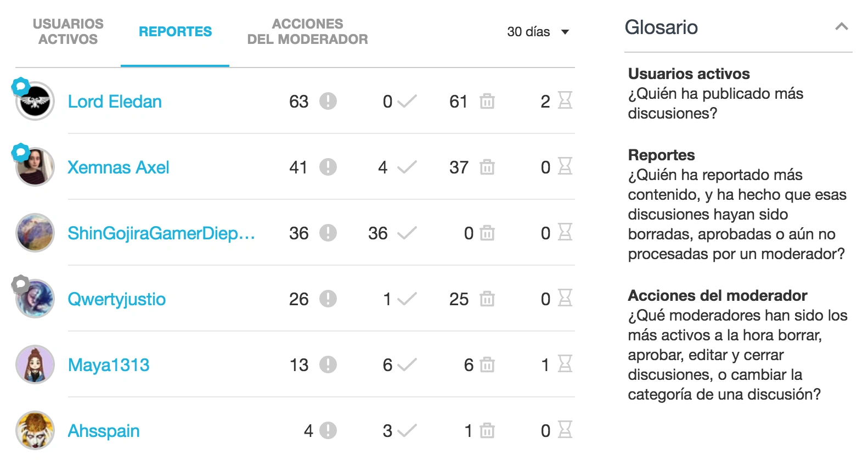Screen dimensions: 868x460
Task: Click the report alert icon for Lord Eledan
Action: 328,101
